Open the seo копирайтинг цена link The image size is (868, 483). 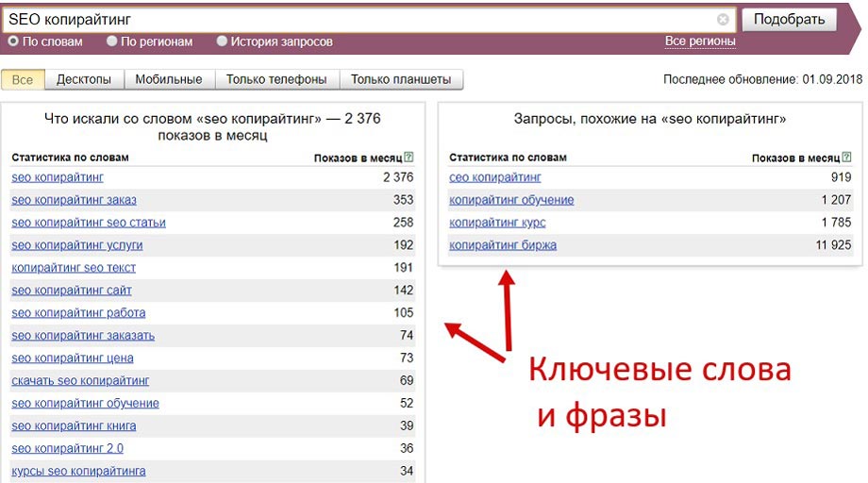coord(73,358)
